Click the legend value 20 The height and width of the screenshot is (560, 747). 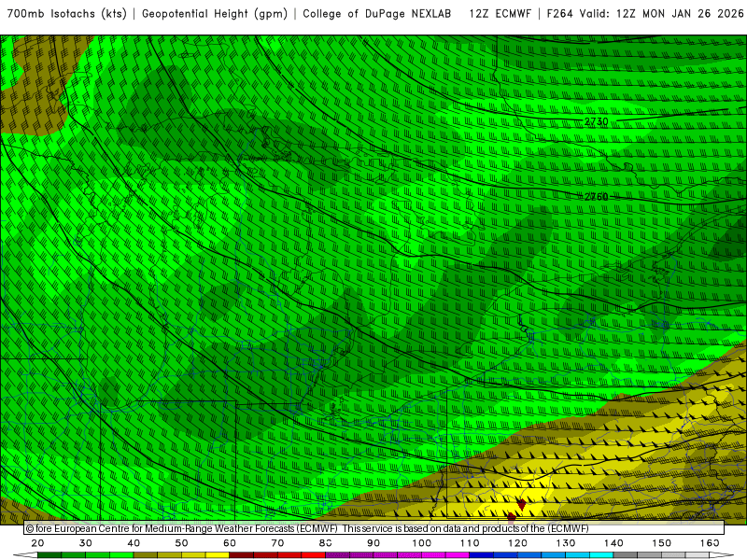coord(37,543)
